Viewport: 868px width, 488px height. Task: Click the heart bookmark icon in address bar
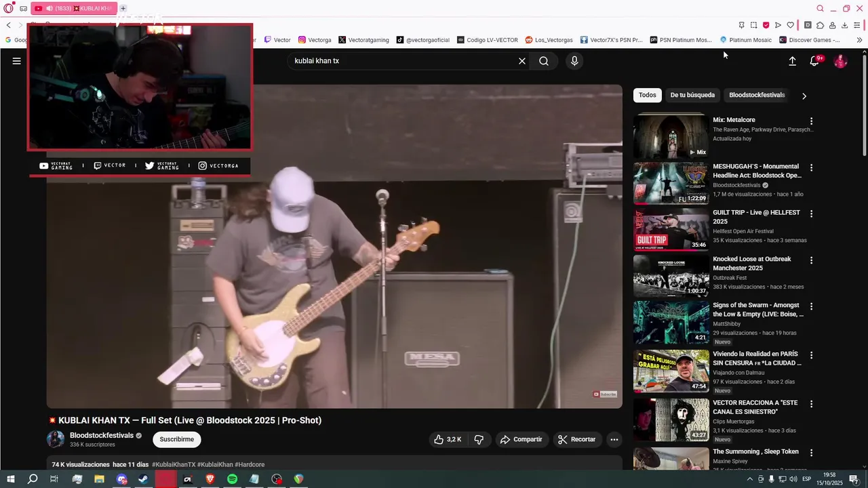pos(790,25)
